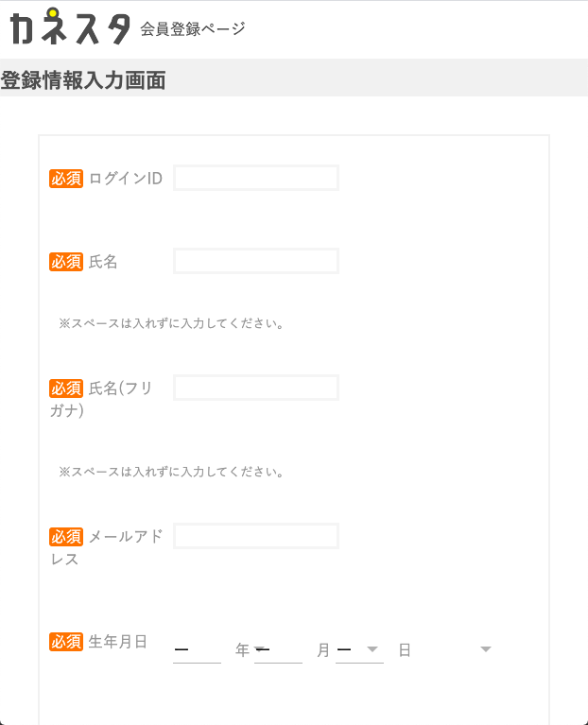The width and height of the screenshot is (588, 725).
Task: Click the 生年月日 field label
Action: [118, 642]
